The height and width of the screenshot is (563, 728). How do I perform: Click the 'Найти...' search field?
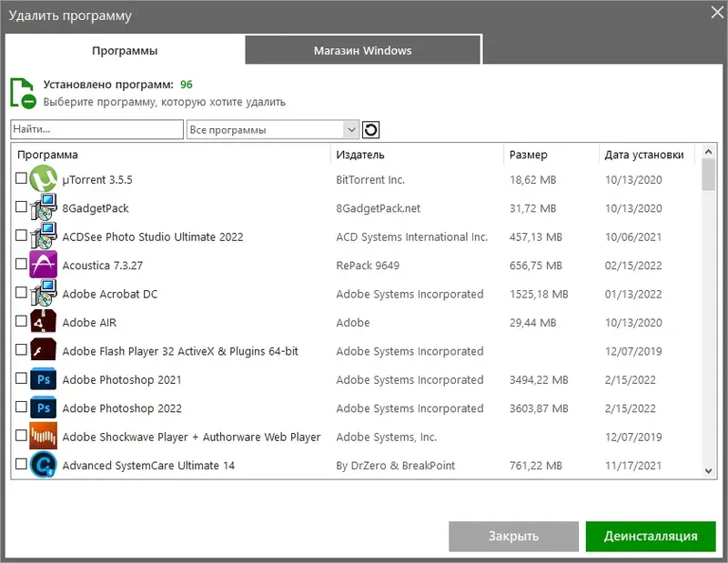coord(97,130)
